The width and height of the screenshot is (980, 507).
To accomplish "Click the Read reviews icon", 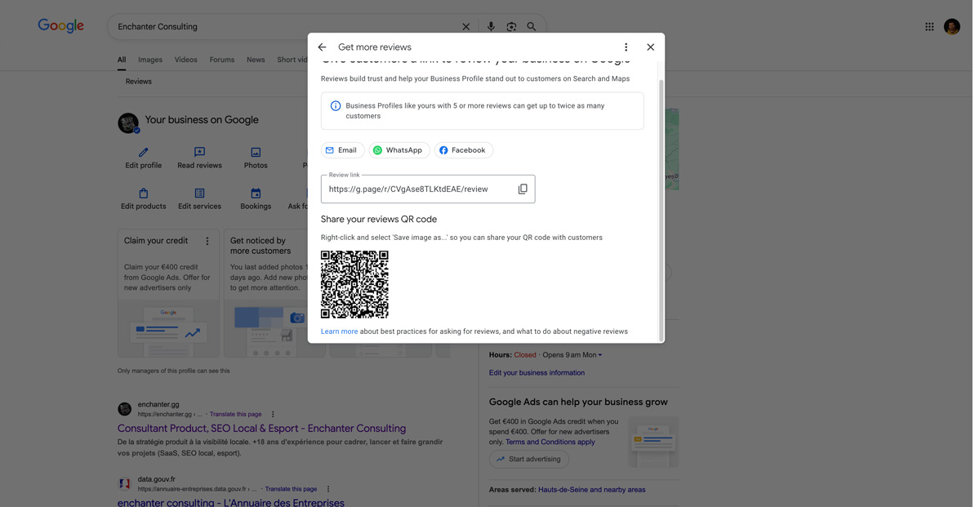I will click(199, 152).
